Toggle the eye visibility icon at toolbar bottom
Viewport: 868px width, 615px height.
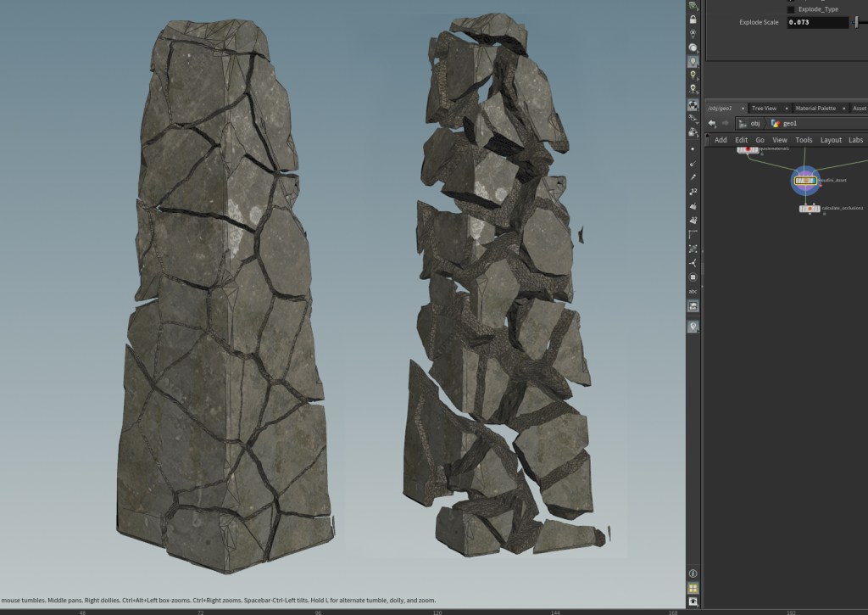click(x=693, y=601)
